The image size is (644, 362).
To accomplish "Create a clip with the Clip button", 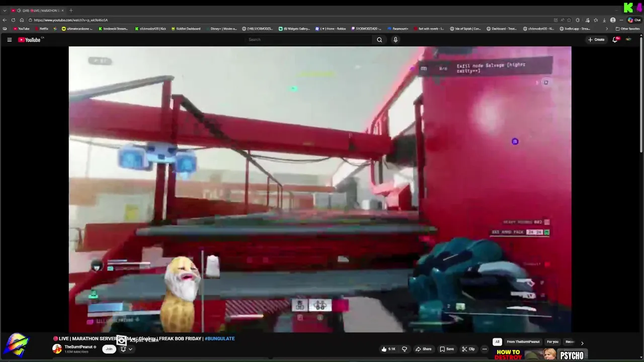I will tap(468, 349).
